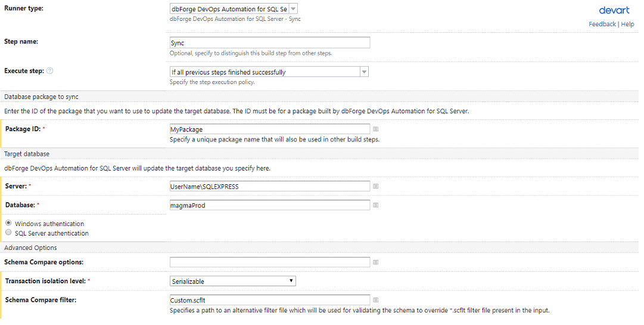The image size is (644, 325).
Task: Select SQL Server authentication radio button
Action: 8,232
